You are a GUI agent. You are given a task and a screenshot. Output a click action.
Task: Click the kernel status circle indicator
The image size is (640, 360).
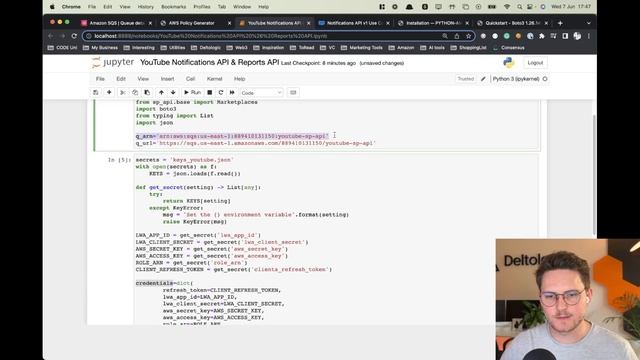(x=545, y=79)
